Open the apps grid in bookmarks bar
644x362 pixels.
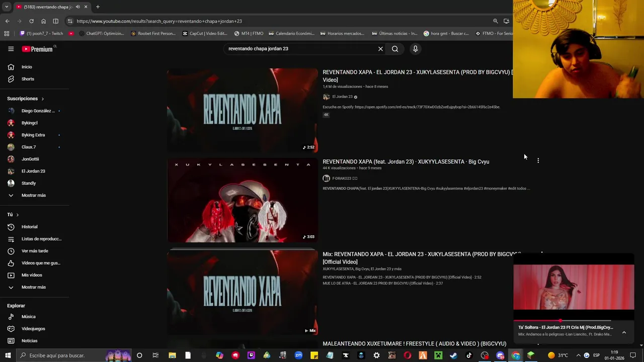(x=7, y=34)
